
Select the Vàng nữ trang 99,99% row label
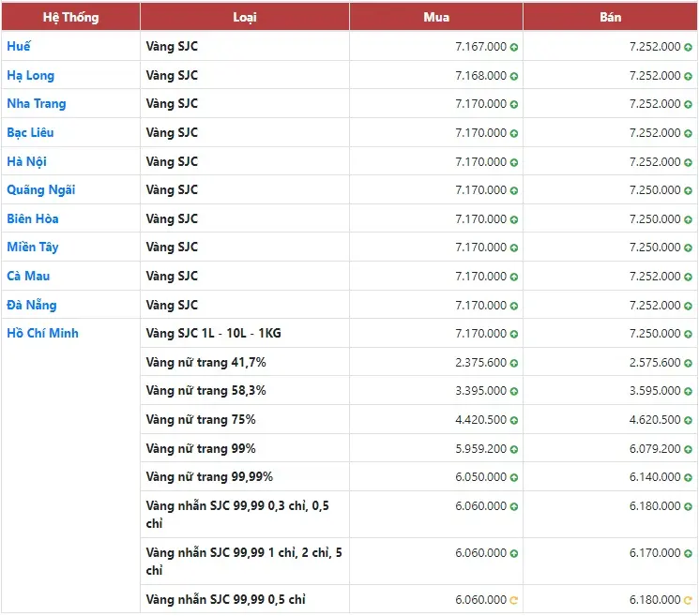210,477
